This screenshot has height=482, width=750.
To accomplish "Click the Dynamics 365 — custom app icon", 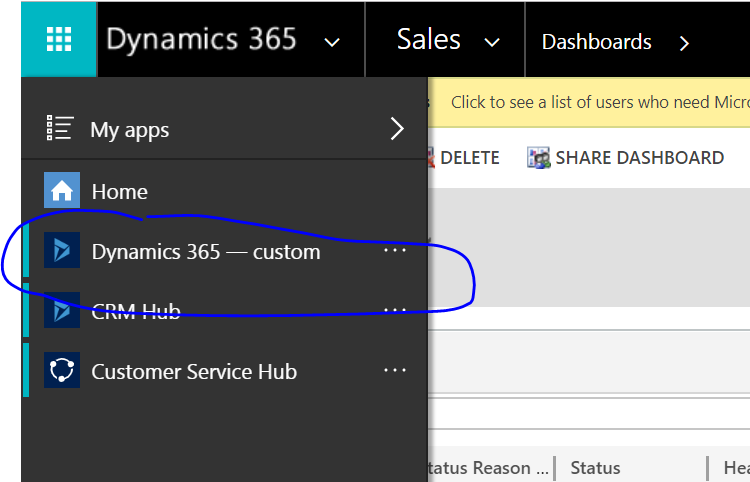I will tap(62, 250).
